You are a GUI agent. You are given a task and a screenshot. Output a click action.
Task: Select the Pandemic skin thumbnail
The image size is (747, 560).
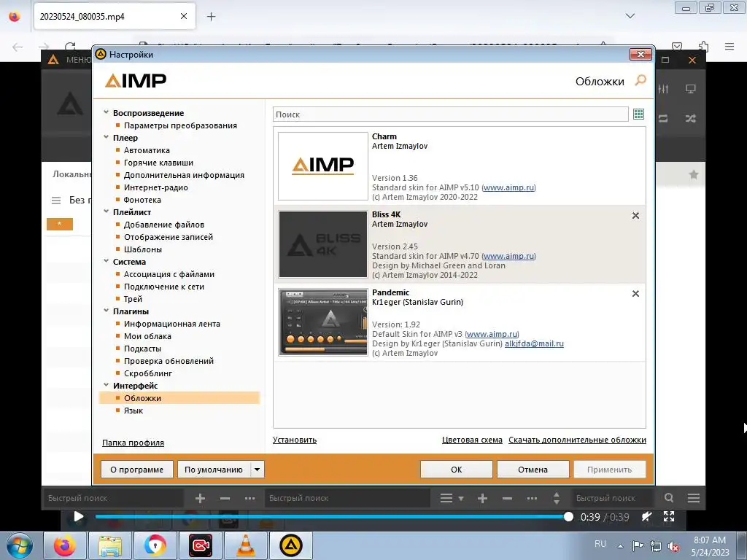click(x=323, y=322)
